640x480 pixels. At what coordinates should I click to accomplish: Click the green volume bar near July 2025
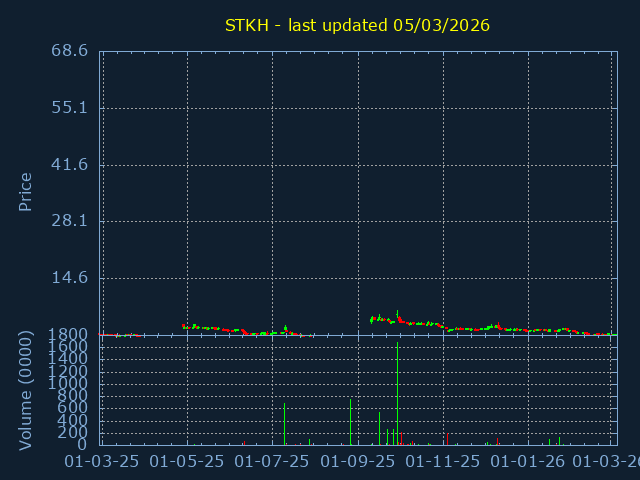pyautogui.click(x=284, y=425)
